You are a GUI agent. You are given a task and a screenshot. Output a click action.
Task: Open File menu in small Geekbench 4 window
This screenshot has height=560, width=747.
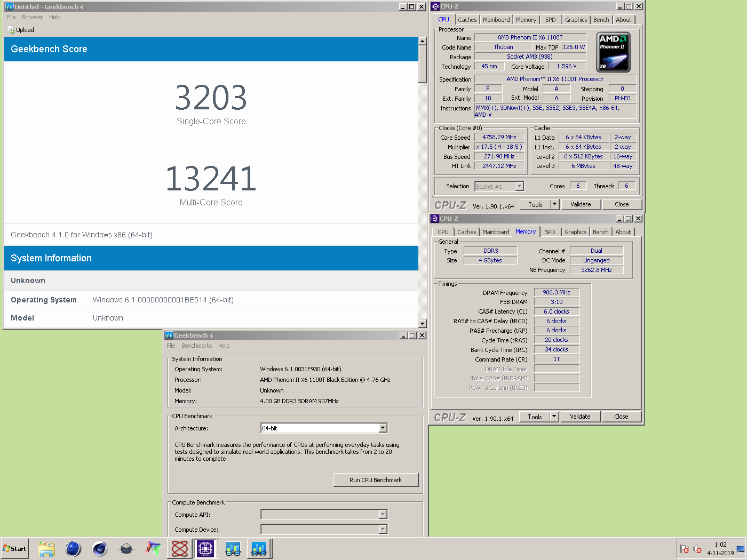(x=171, y=346)
